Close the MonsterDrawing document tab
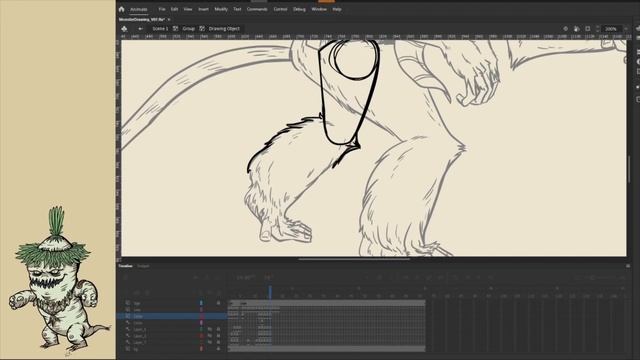This screenshot has width=640, height=360. 169,19
